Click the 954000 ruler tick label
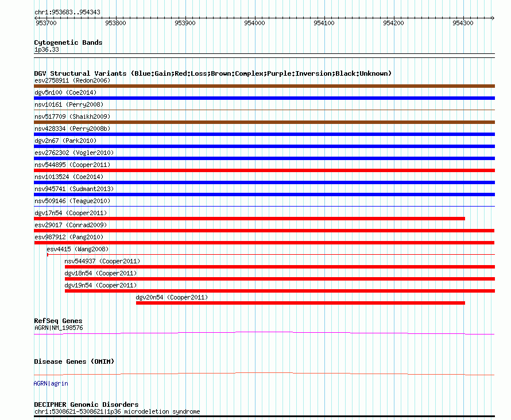This screenshot has height=420, width=511. tap(254, 23)
